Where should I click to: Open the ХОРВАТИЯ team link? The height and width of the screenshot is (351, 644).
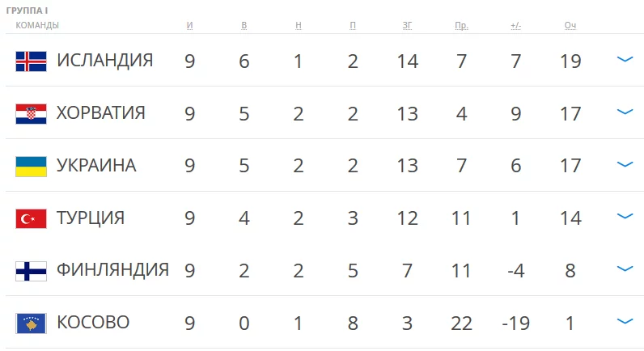(x=100, y=113)
